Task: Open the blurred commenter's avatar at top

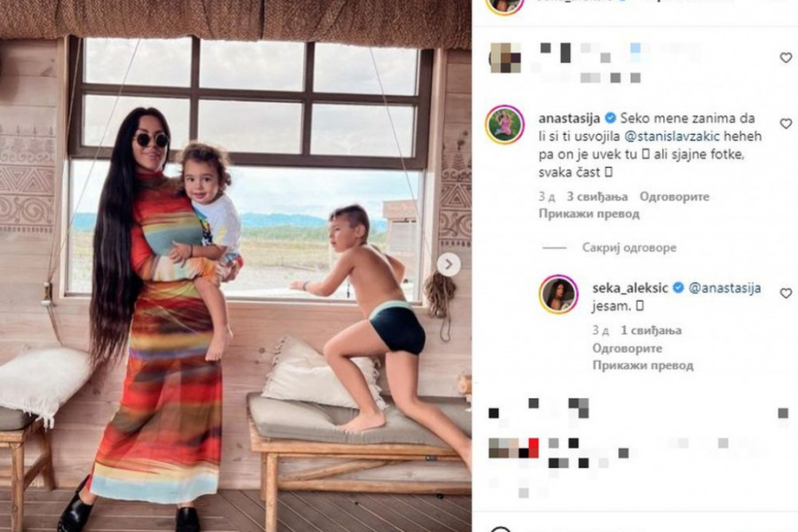Action: 505,58
